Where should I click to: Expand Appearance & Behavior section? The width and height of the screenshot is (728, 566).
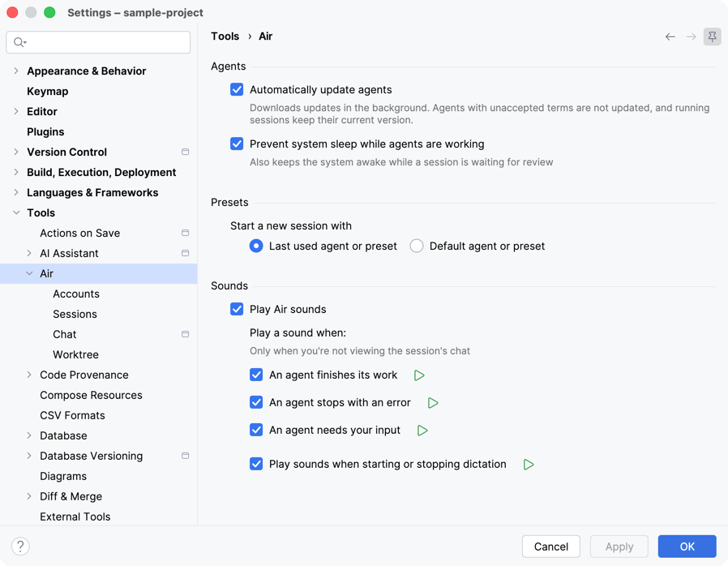point(16,71)
